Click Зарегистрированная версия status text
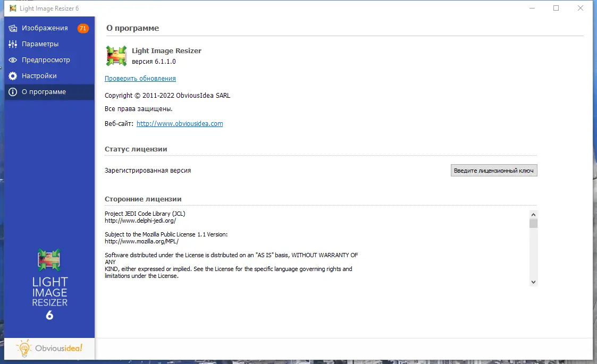This screenshot has height=364, width=597. pyautogui.click(x=148, y=171)
